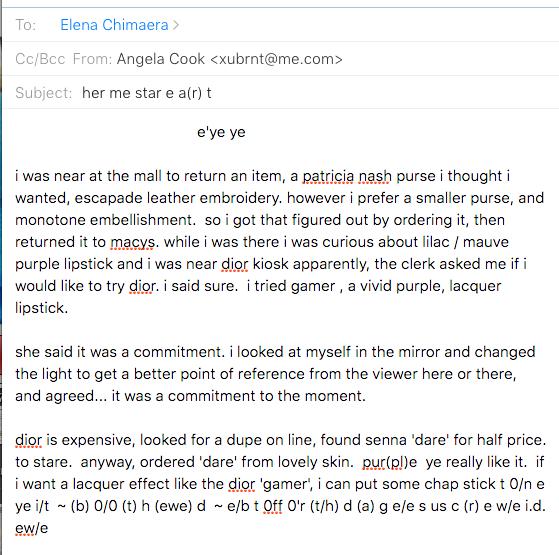Click the Cc/Bcc field label
This screenshot has width=559, height=555.
[40, 59]
